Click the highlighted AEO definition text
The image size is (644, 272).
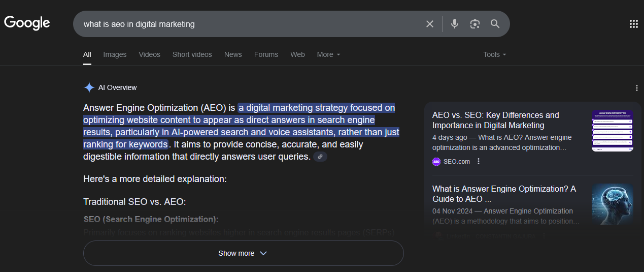(x=241, y=126)
